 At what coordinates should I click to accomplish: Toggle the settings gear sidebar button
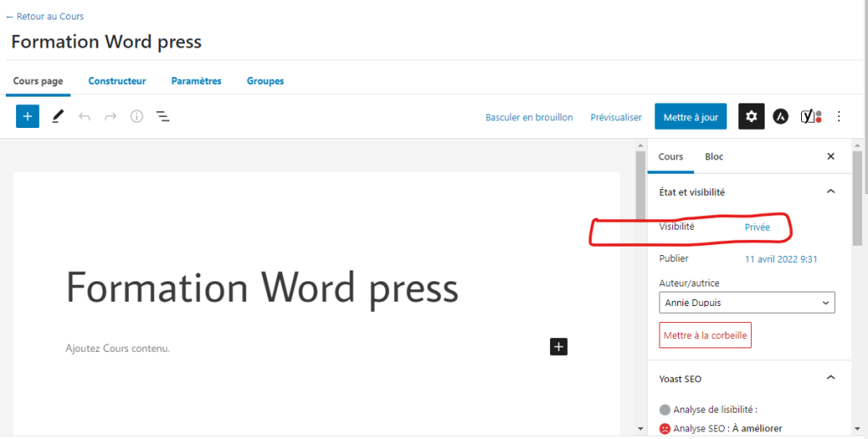[x=751, y=117]
